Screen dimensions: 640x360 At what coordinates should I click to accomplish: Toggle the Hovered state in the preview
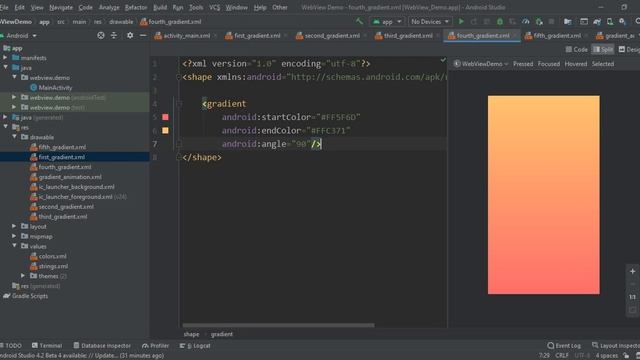pyautogui.click(x=576, y=64)
